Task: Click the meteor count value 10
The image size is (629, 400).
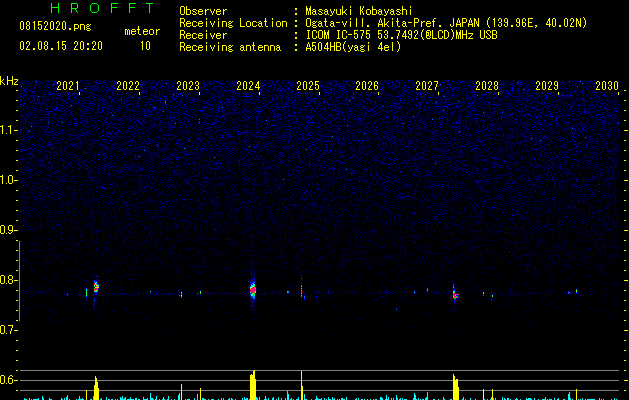Action: [145, 46]
